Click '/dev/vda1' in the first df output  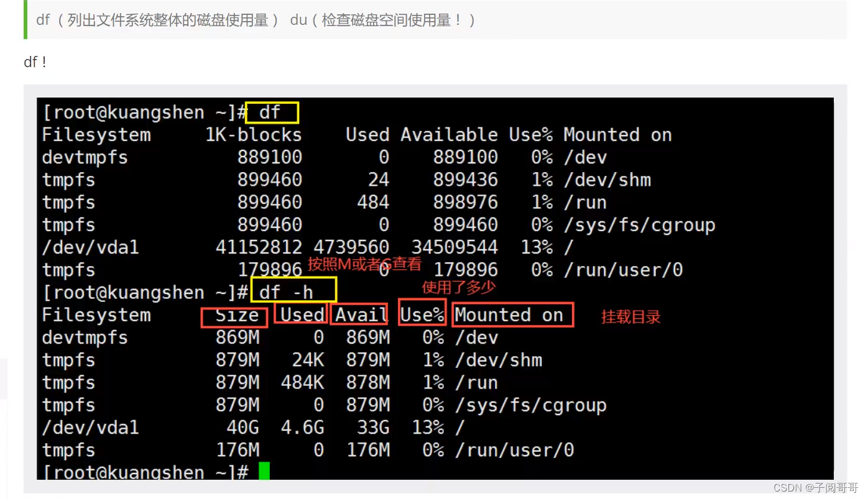click(90, 247)
